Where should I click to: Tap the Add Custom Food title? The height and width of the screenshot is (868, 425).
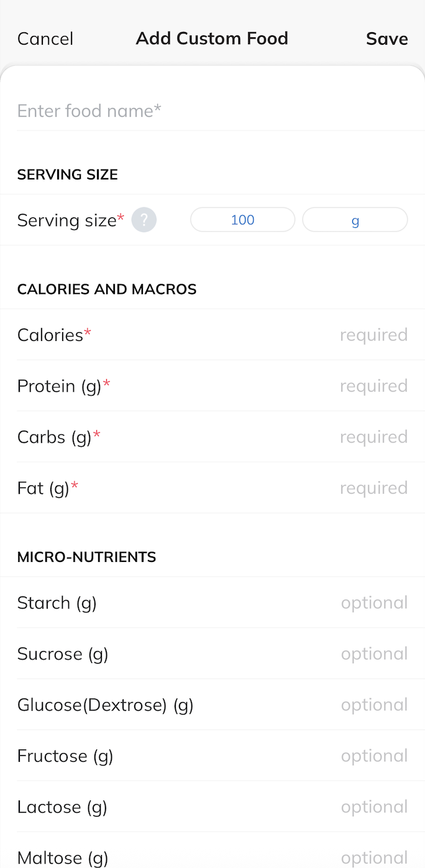(x=212, y=38)
